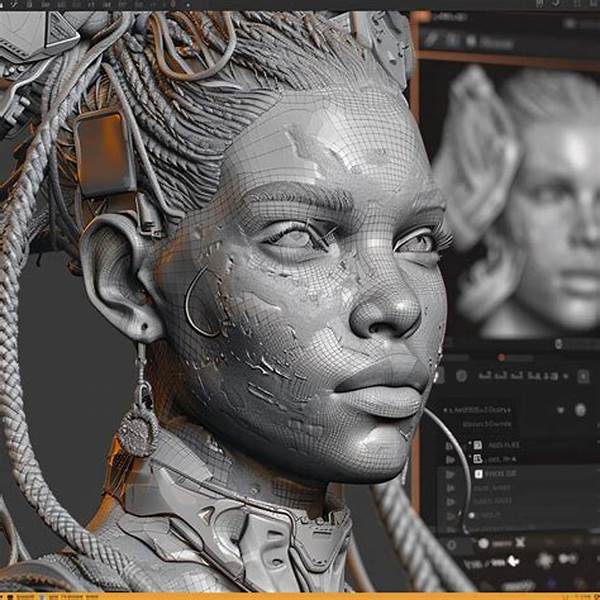600x600 pixels.
Task: Expand the third list row's triangle arrow
Action: coord(450,475)
